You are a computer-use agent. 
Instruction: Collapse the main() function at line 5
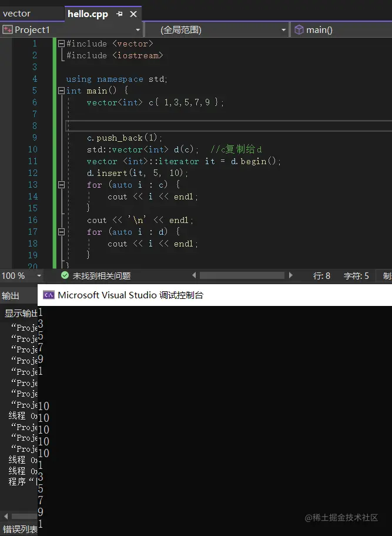[x=62, y=91]
